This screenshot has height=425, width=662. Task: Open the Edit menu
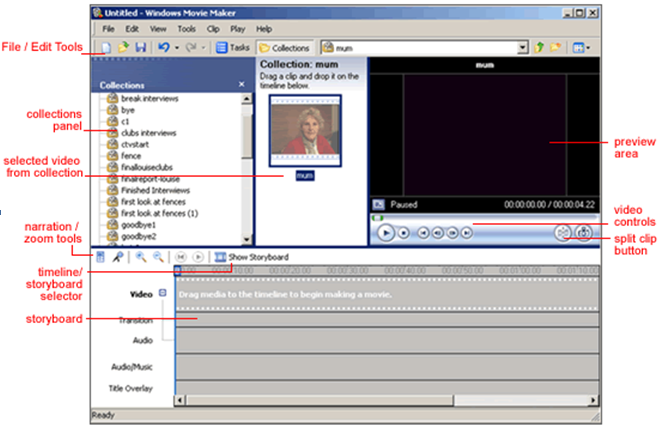pos(132,29)
